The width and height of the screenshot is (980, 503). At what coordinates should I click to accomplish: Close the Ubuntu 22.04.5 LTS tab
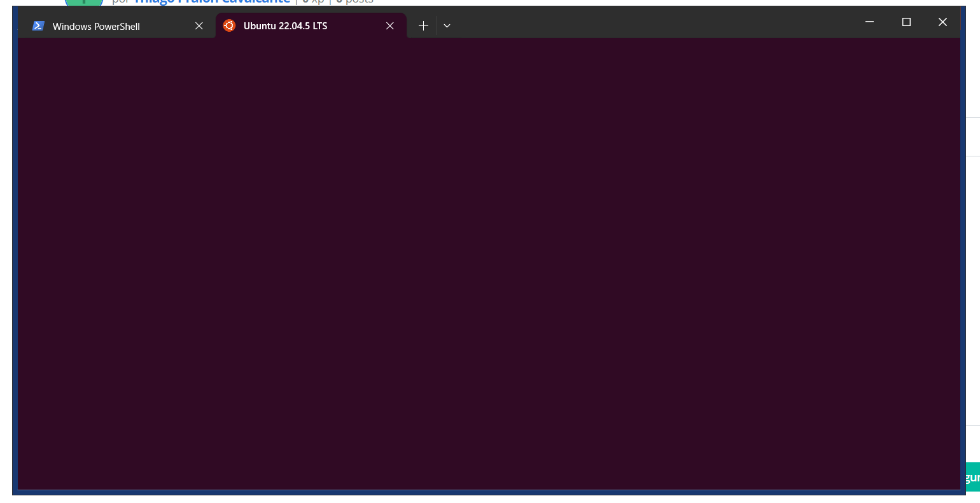click(x=390, y=26)
